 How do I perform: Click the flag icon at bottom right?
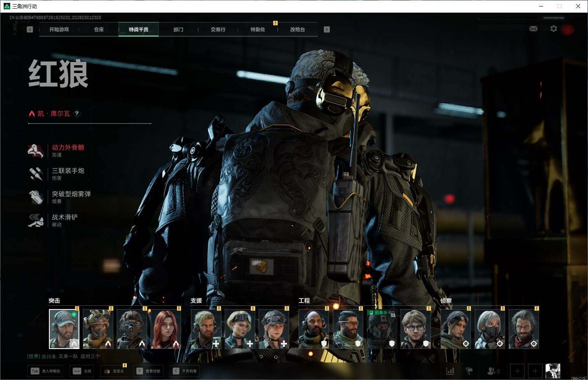point(469,371)
